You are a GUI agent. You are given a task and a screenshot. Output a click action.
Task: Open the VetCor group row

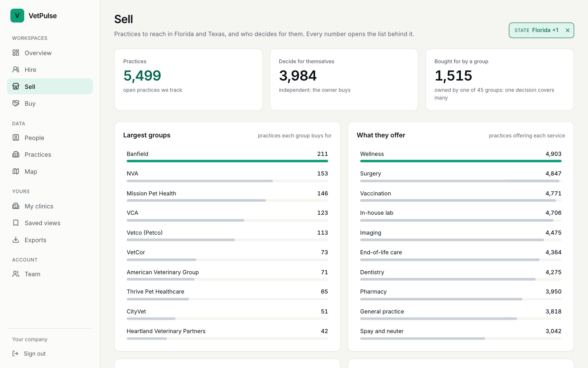[227, 255]
